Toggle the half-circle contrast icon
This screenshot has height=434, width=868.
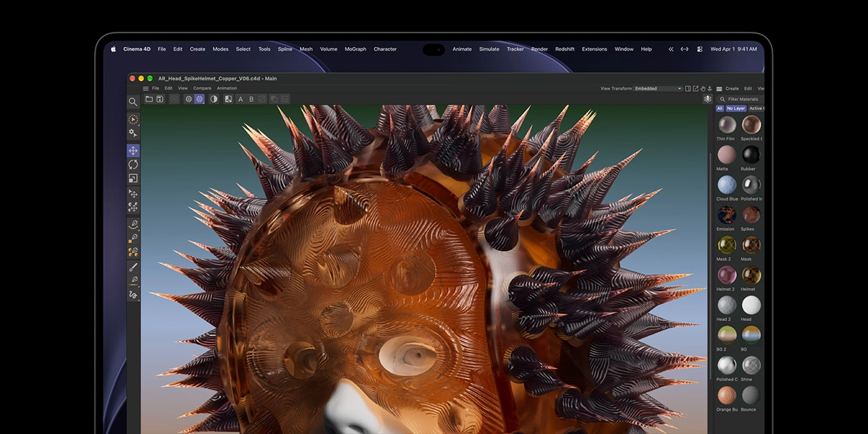point(214,99)
